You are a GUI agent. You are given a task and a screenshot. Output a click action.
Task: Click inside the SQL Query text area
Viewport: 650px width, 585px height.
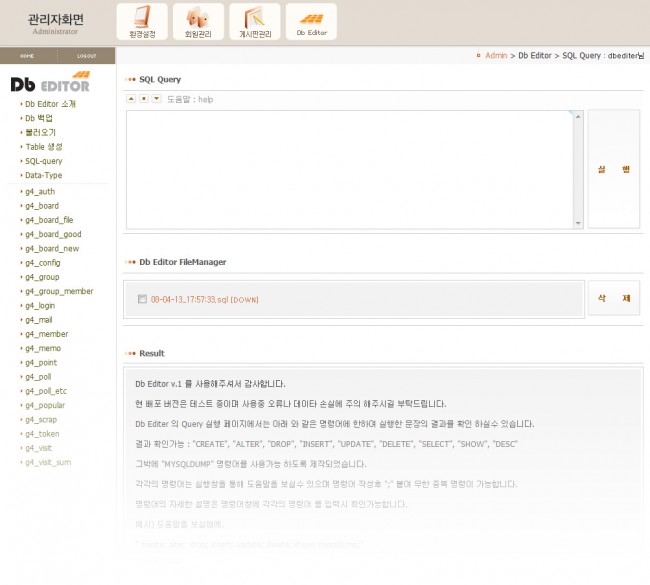click(349, 169)
